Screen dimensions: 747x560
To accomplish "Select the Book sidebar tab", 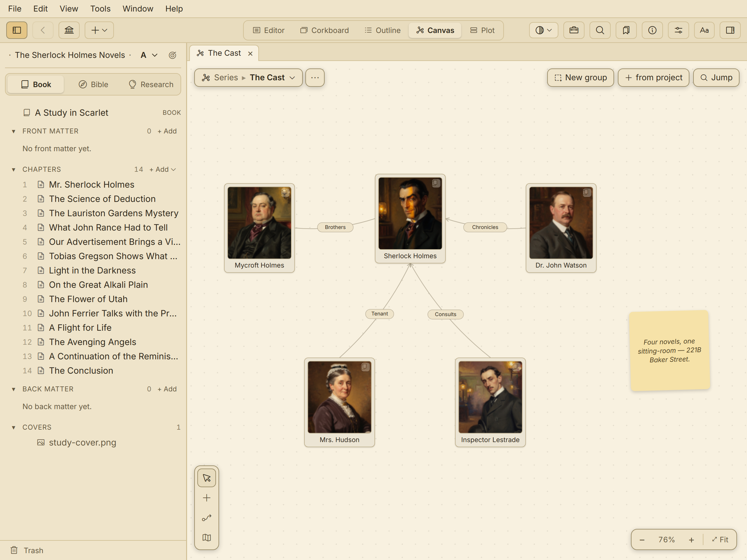I will tap(36, 84).
